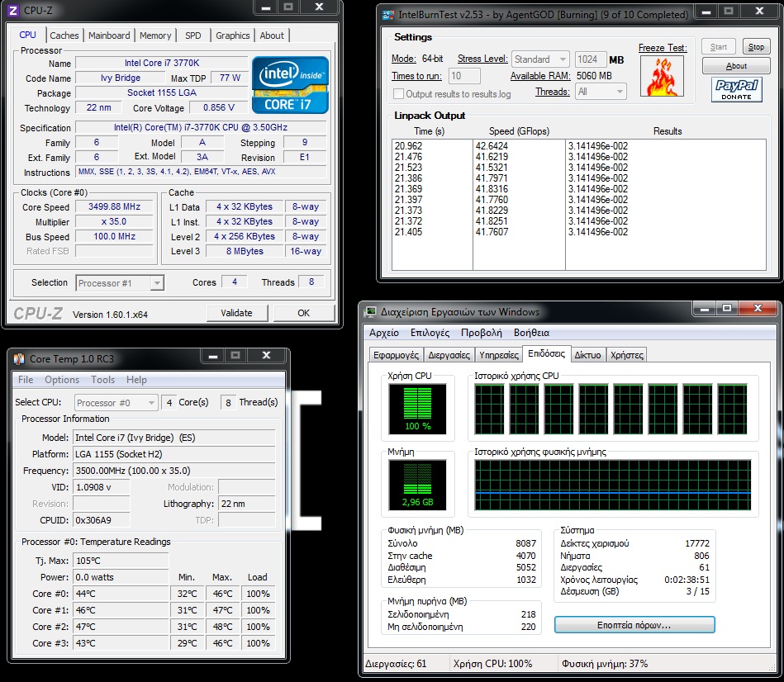The height and width of the screenshot is (682, 784).
Task: Click the Core Speed value 3499.88 MHz
Action: pos(114,206)
